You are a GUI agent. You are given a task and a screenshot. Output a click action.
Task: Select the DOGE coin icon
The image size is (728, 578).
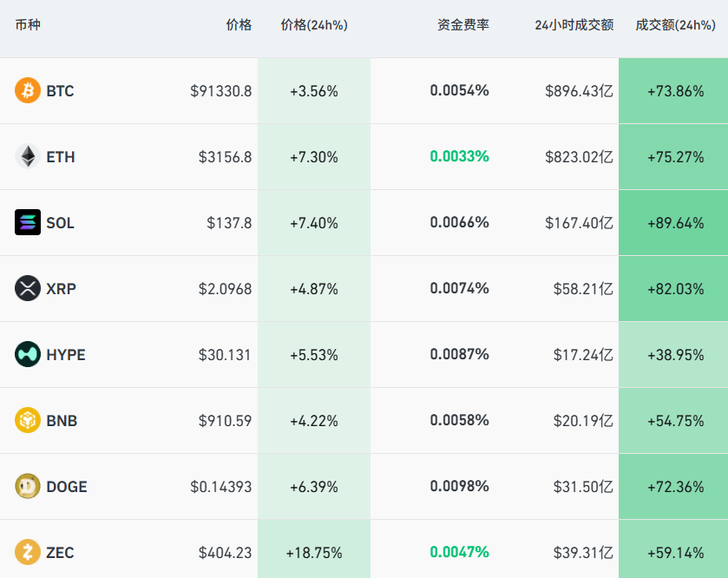pyautogui.click(x=28, y=486)
